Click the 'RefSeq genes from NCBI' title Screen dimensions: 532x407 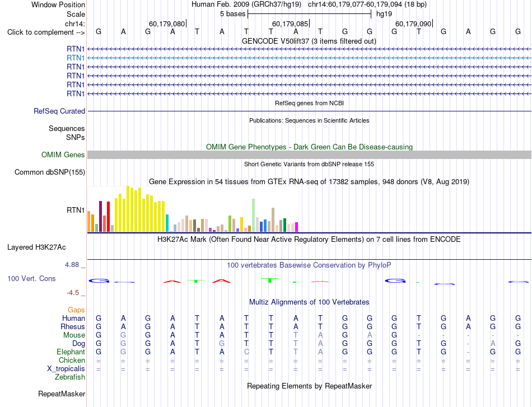click(x=309, y=103)
